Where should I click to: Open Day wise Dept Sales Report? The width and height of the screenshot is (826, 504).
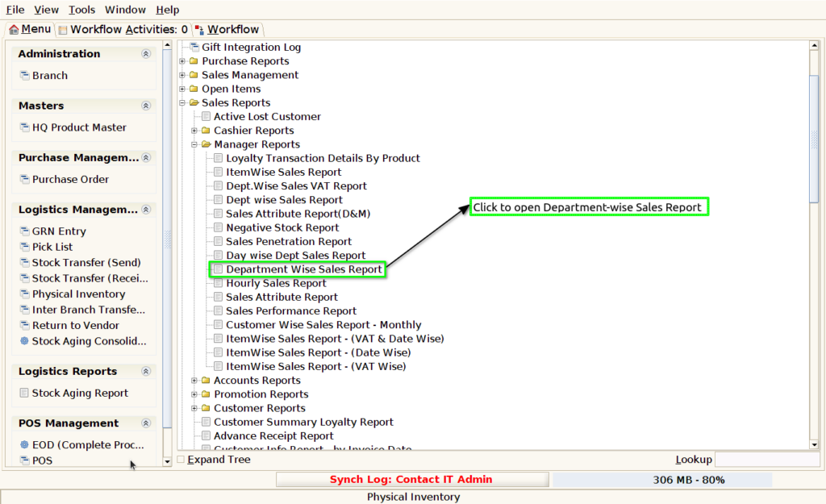point(295,256)
